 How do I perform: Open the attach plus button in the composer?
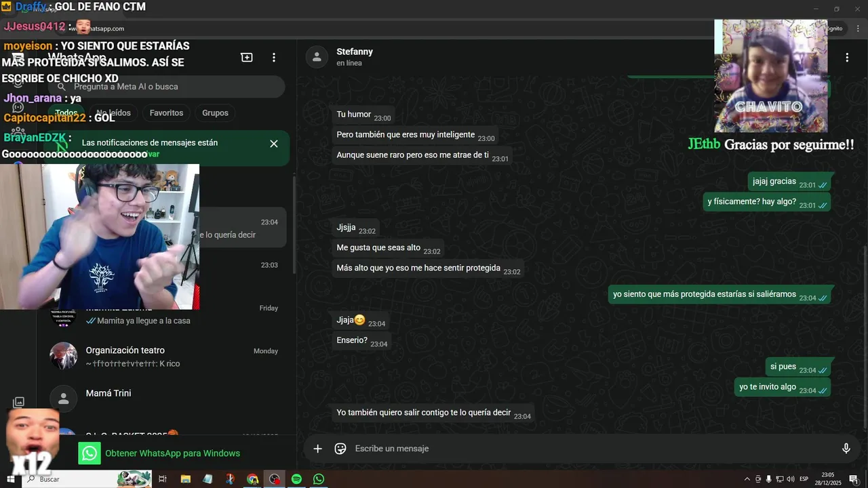(317, 449)
